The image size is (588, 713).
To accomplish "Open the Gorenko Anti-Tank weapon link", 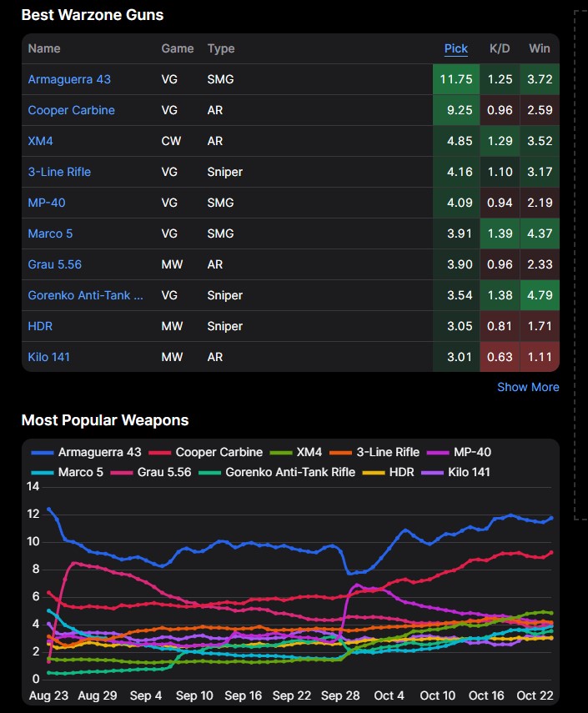I will tap(85, 295).
